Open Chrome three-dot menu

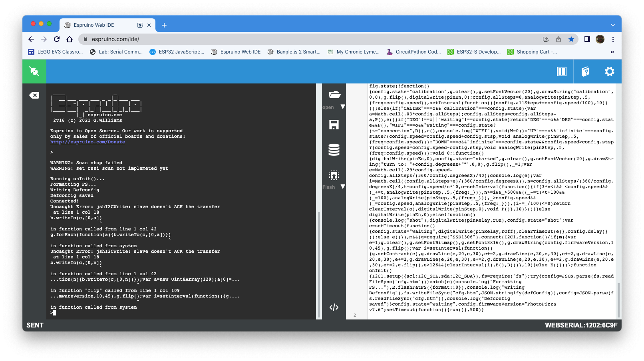coord(613,39)
